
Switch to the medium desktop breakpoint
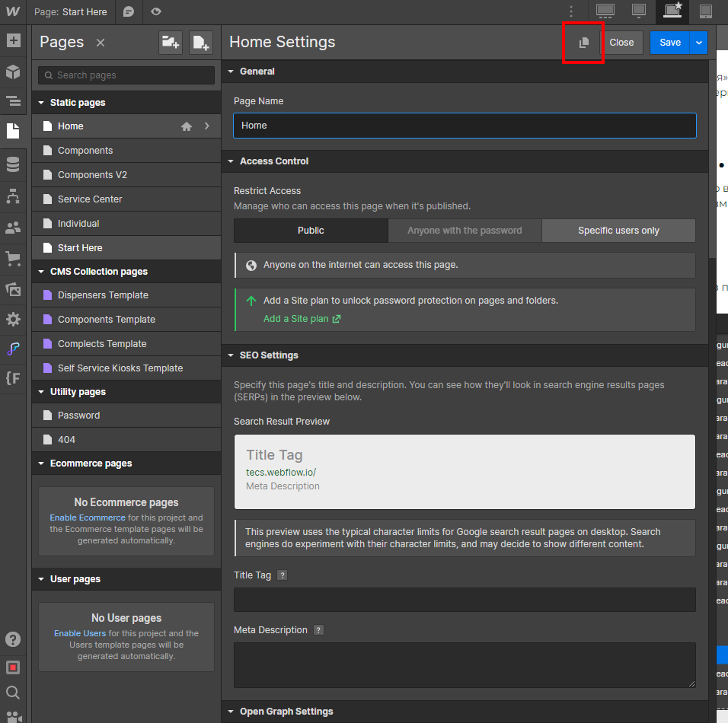click(x=639, y=11)
